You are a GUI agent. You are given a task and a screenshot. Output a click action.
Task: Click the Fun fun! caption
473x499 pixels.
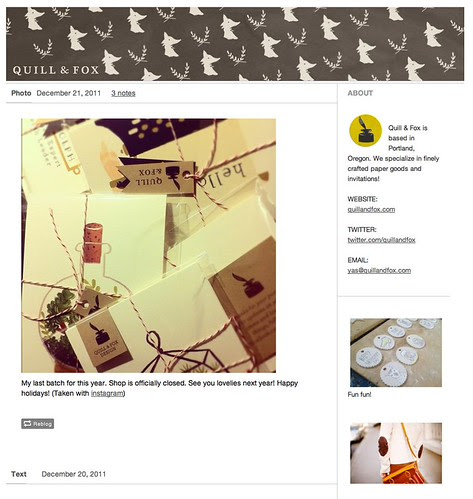(x=359, y=394)
